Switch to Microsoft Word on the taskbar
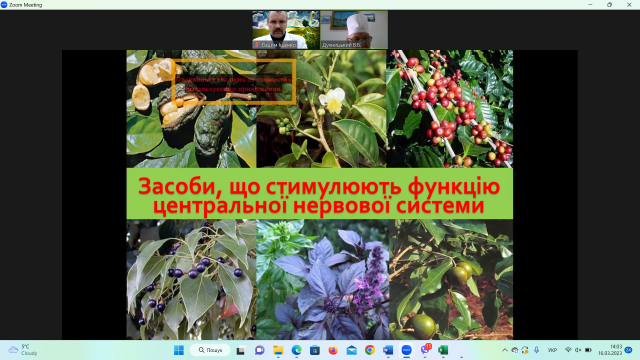 (x=388, y=350)
